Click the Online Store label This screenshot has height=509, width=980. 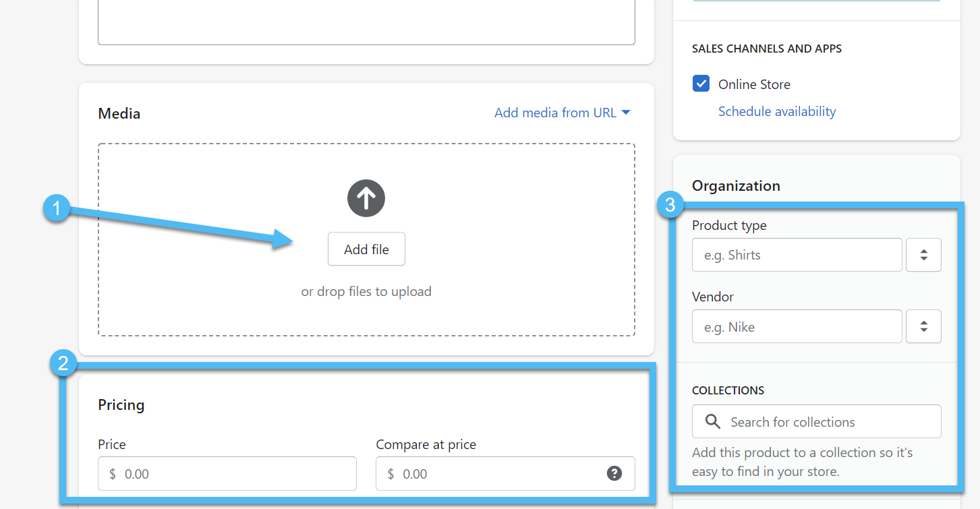tap(754, 84)
